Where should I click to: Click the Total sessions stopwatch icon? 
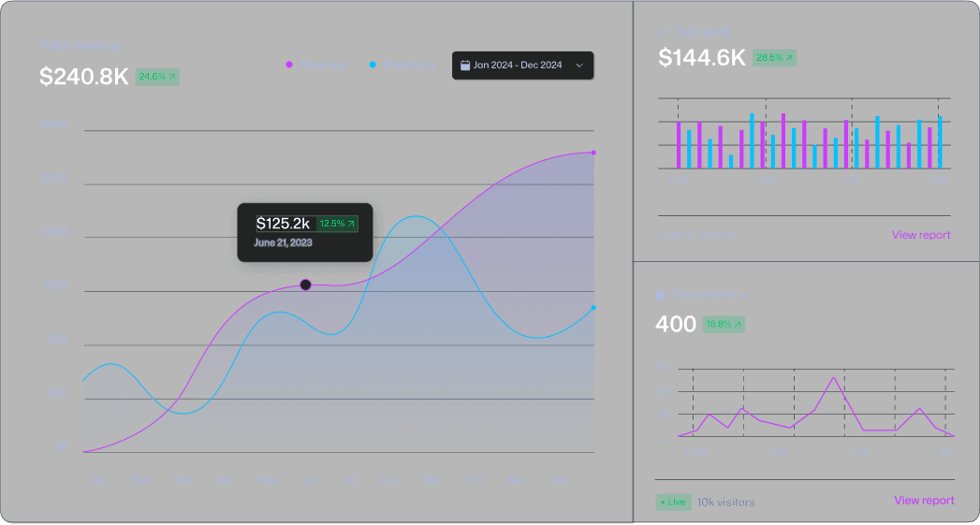pos(661,295)
